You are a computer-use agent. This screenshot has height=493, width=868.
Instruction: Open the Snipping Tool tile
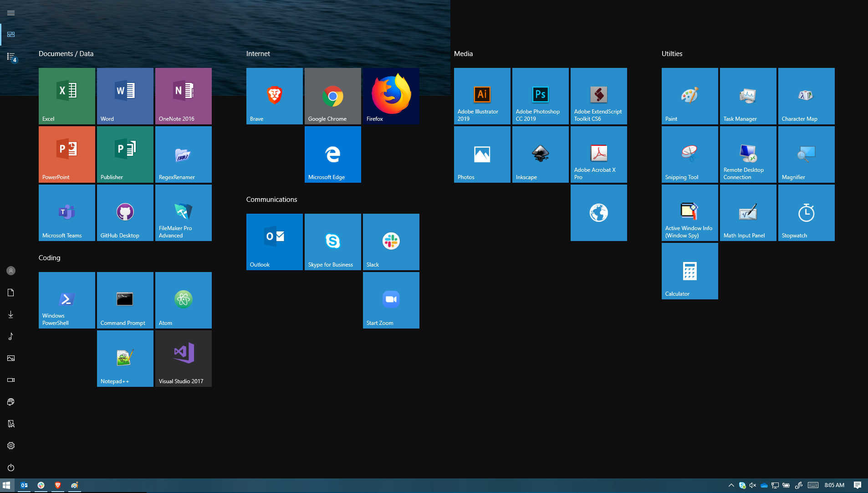pyautogui.click(x=689, y=154)
